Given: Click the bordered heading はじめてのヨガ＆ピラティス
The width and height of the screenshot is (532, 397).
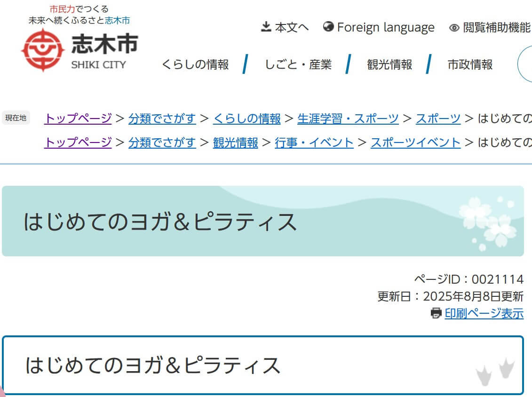Looking at the screenshot, I should (153, 365).
